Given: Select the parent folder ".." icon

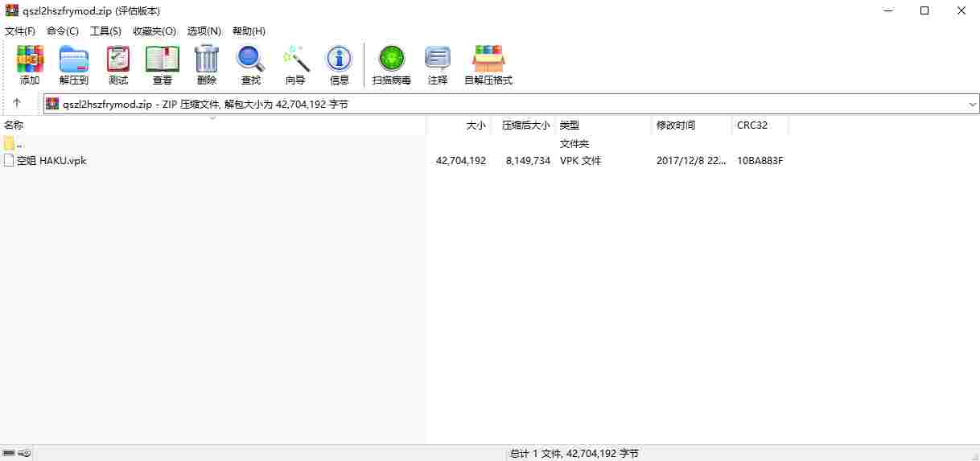Looking at the screenshot, I should pos(9,144).
